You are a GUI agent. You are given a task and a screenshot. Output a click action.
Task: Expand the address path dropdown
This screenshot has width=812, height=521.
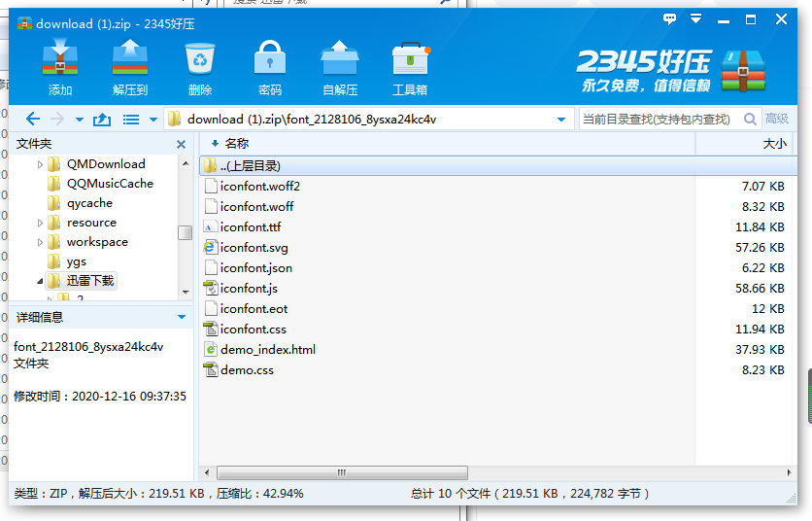561,120
